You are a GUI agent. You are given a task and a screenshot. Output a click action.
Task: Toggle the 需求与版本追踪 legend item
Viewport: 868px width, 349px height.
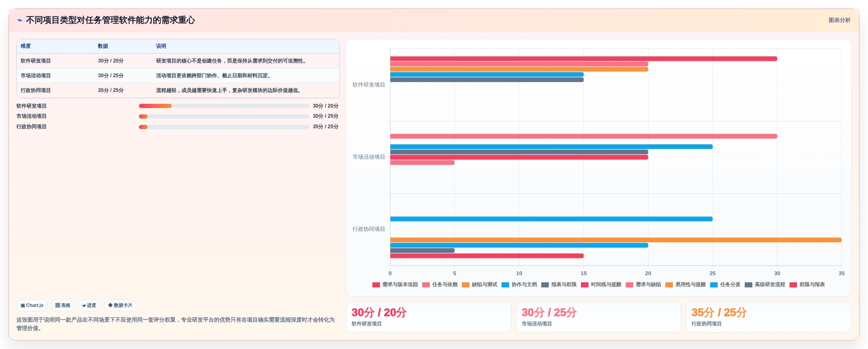(x=395, y=285)
